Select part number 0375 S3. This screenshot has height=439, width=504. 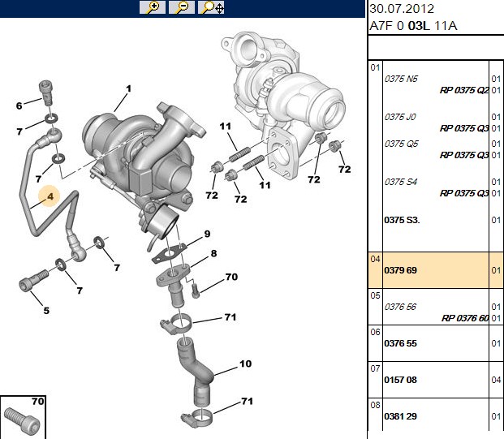click(402, 220)
